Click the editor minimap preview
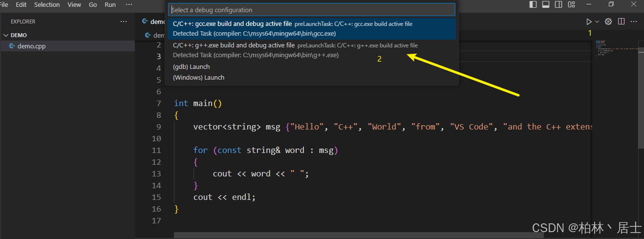The height and width of the screenshot is (239, 644). (617, 49)
